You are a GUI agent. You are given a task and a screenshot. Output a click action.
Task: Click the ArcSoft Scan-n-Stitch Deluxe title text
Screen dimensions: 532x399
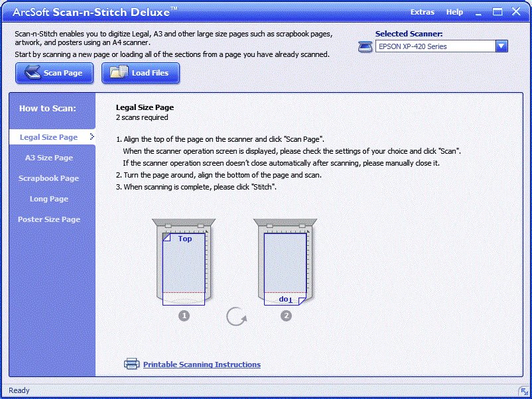click(95, 12)
